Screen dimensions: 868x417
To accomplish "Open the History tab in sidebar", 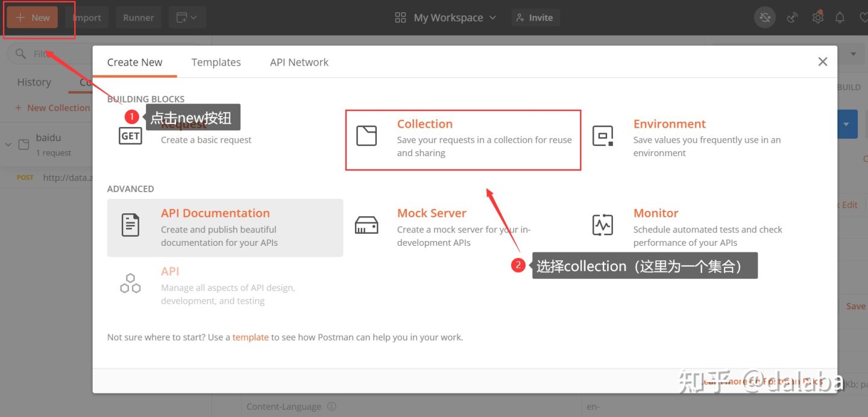I will (34, 82).
